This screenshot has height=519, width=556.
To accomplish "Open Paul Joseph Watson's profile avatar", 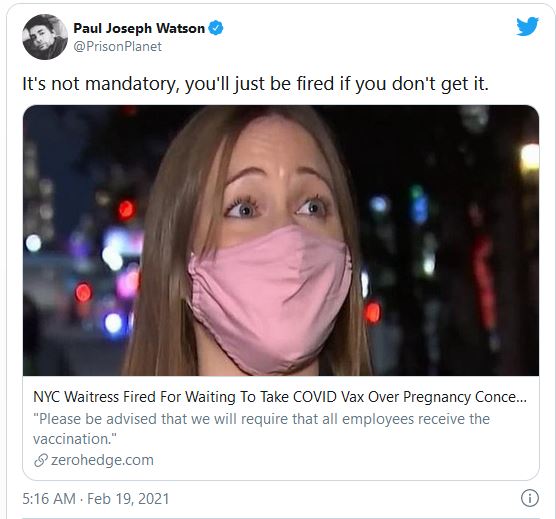I will pyautogui.click(x=45, y=37).
